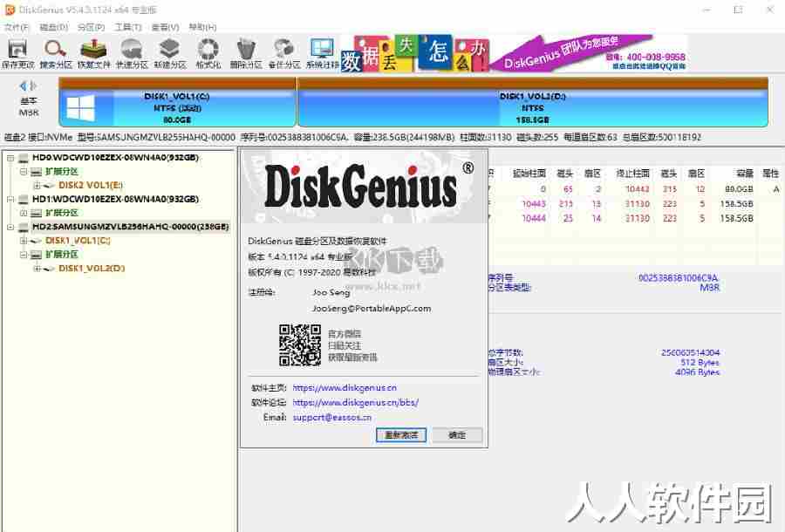The width and height of the screenshot is (785, 532).
Task: Click the support@eassos.cn email link
Action: (332, 418)
